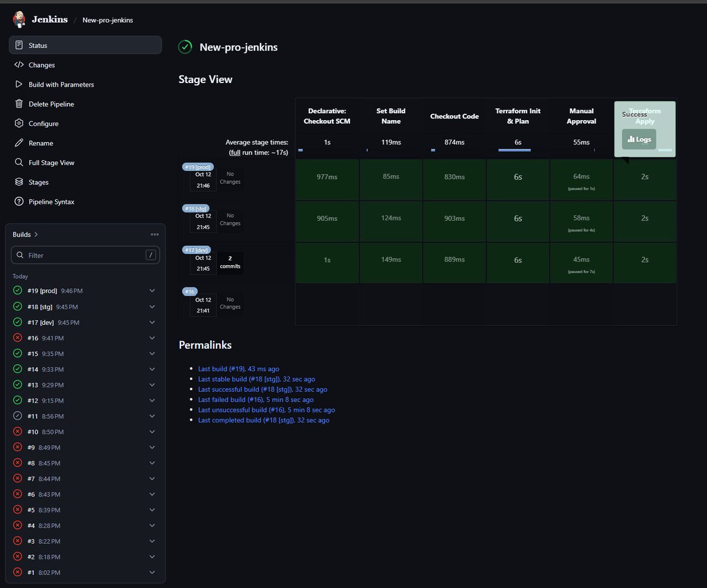This screenshot has height=588, width=707.
Task: Click the Builds filter input field
Action: coord(85,255)
